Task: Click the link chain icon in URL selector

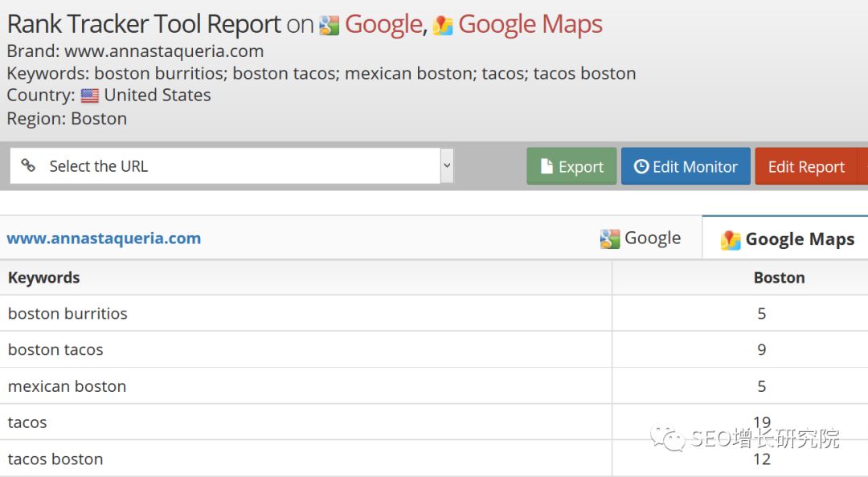Action: (x=28, y=165)
